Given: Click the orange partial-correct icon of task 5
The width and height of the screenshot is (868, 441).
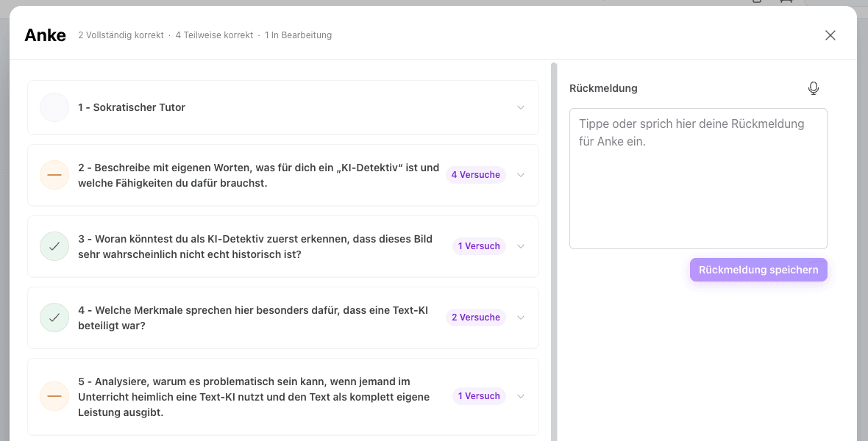Looking at the screenshot, I should 54,396.
